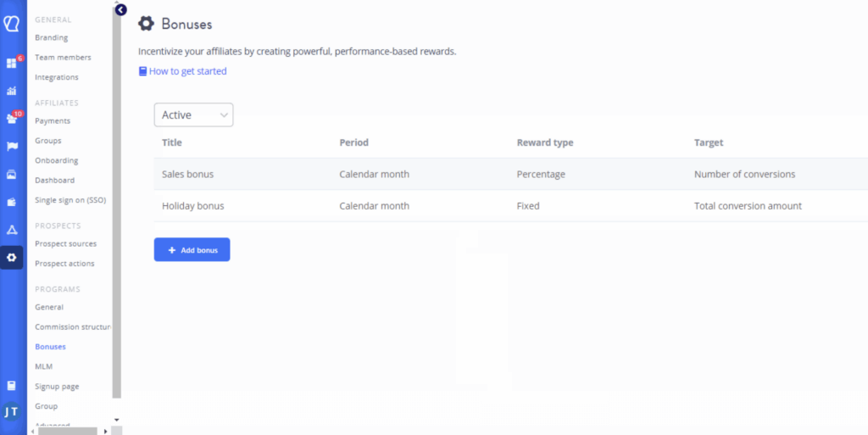Click the horizontal scrollbar left arrow
This screenshot has height=435, width=868.
point(31,431)
